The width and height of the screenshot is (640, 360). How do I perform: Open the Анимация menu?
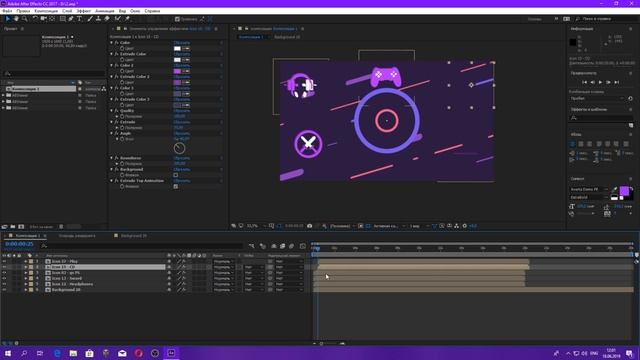(104, 11)
